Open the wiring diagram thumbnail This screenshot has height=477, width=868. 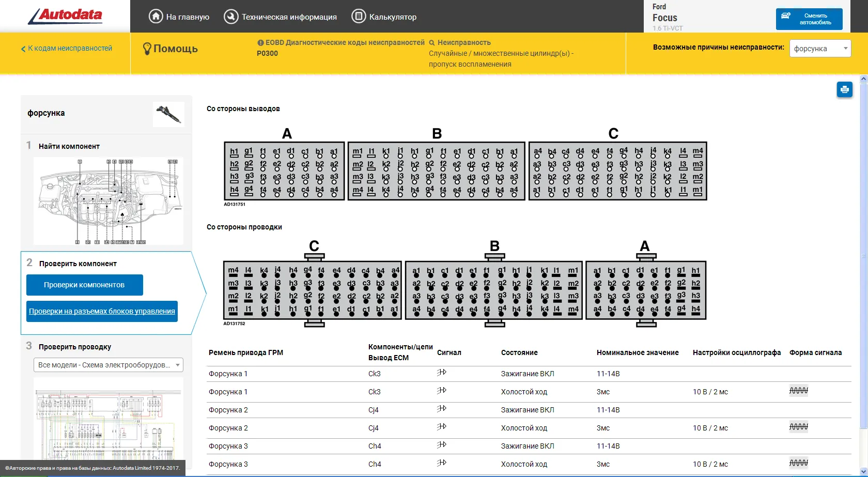(109, 418)
